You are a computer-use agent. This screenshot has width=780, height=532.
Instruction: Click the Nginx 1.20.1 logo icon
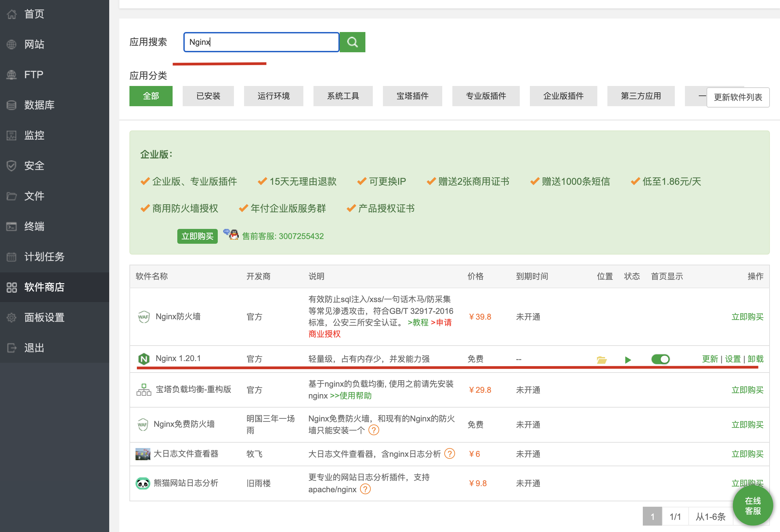coord(144,359)
